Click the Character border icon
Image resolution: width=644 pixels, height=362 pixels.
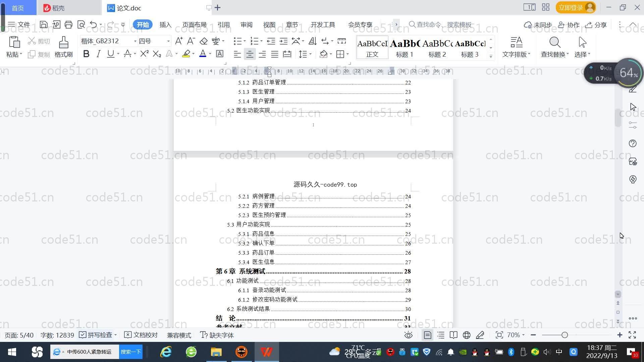pyautogui.click(x=220, y=54)
